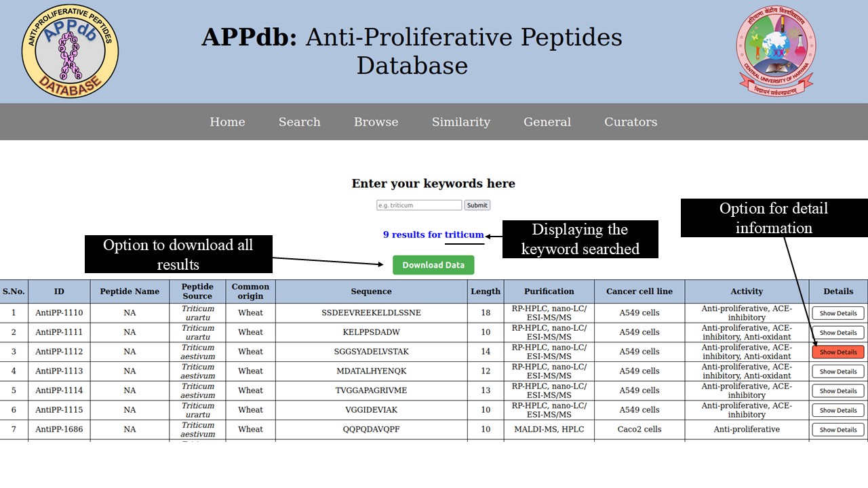Click the Cancer cell line column header
This screenshot has width=868, height=488.
[x=639, y=291]
